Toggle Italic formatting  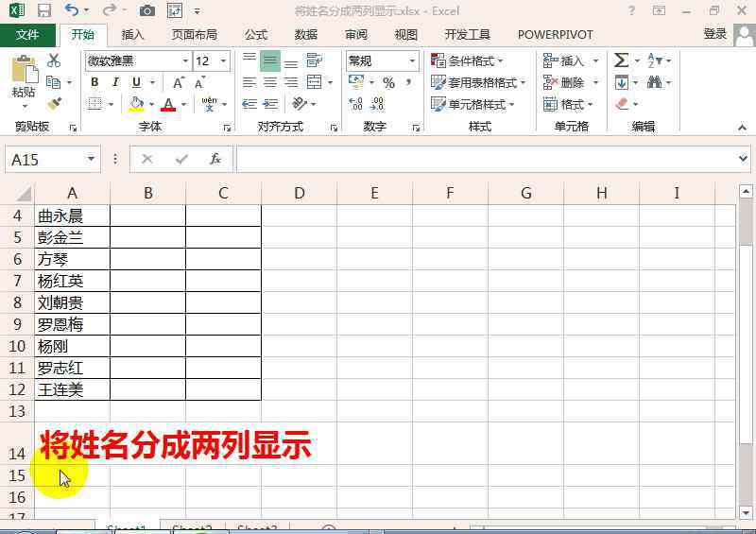coord(115,82)
